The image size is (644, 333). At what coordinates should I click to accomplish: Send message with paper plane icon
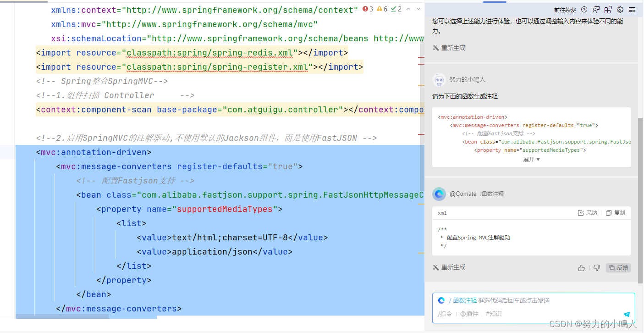tap(627, 314)
